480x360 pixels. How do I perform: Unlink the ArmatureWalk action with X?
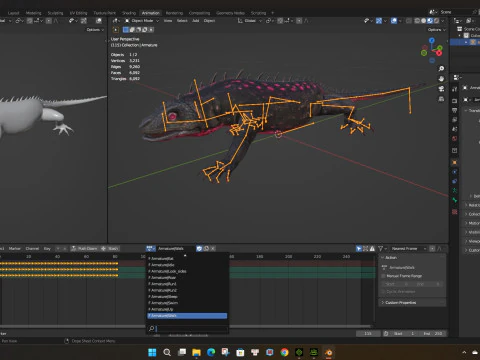tap(213, 248)
